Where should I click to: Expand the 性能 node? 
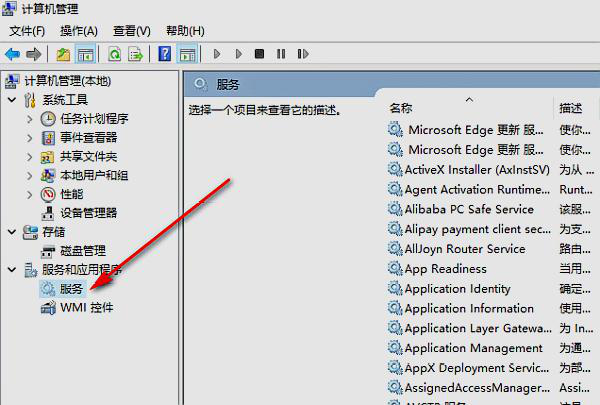[30, 194]
